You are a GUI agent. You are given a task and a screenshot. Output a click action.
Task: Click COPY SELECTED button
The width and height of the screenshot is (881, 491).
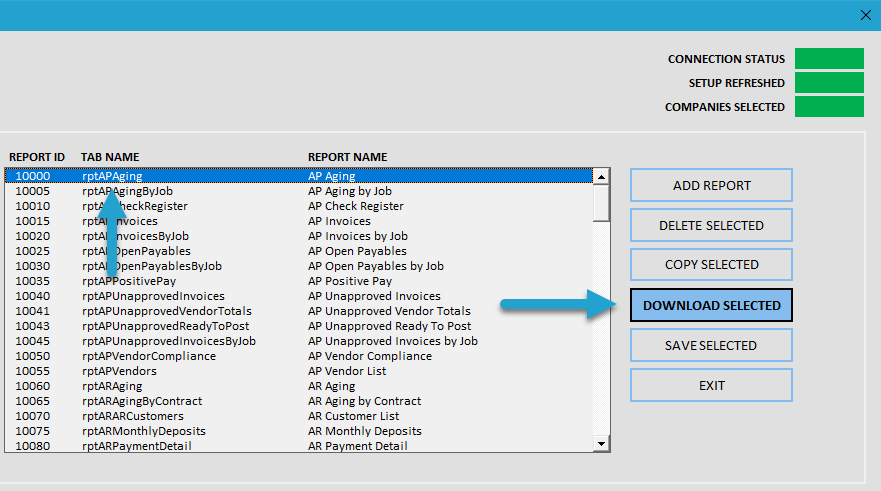coord(711,265)
